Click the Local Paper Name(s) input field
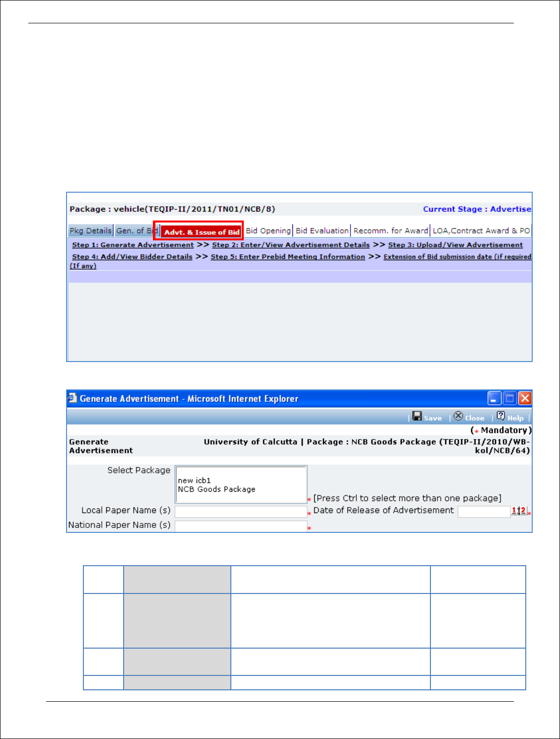Viewport: 560px width, 739px height. [241, 512]
